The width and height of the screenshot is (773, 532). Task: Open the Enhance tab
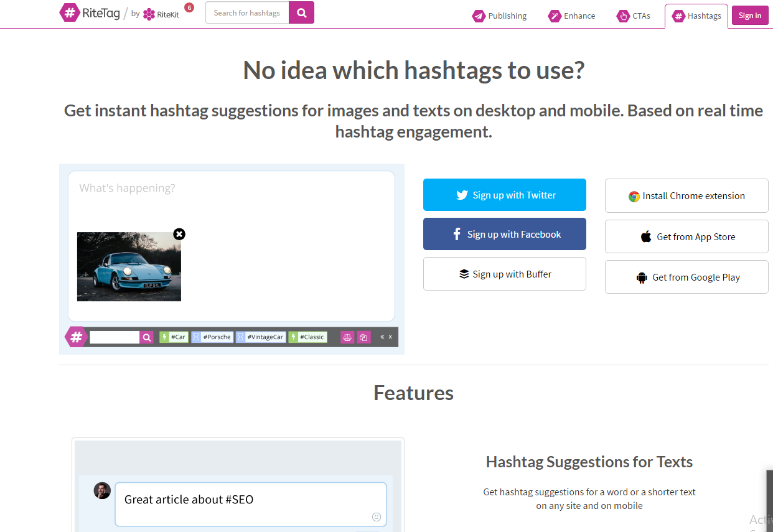pyautogui.click(x=572, y=16)
